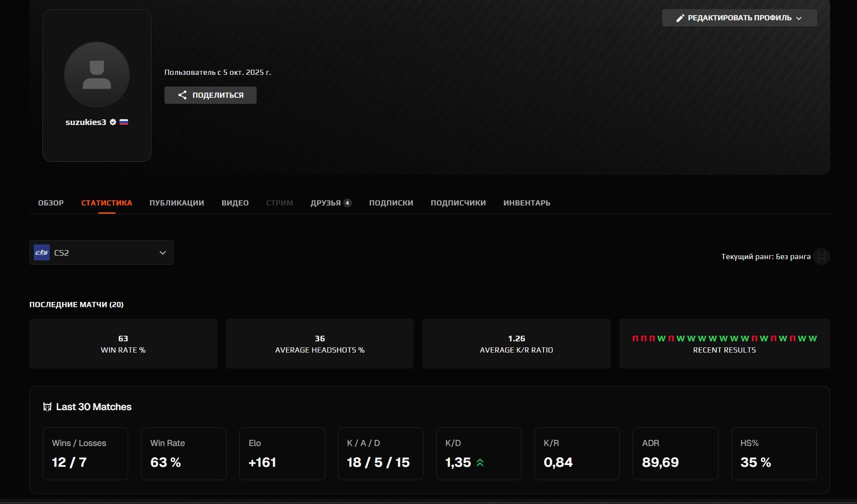The image size is (857, 504).
Task: Click the Elo +161 stat card
Action: click(x=282, y=453)
